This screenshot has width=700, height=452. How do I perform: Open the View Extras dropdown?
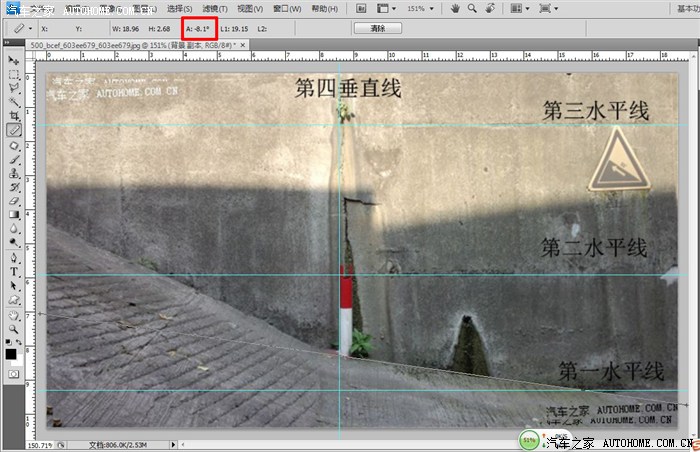(386, 8)
